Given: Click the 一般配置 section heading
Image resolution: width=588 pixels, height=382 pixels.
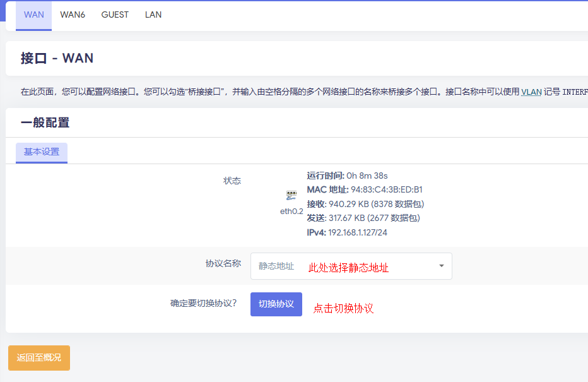Looking at the screenshot, I should coord(45,123).
